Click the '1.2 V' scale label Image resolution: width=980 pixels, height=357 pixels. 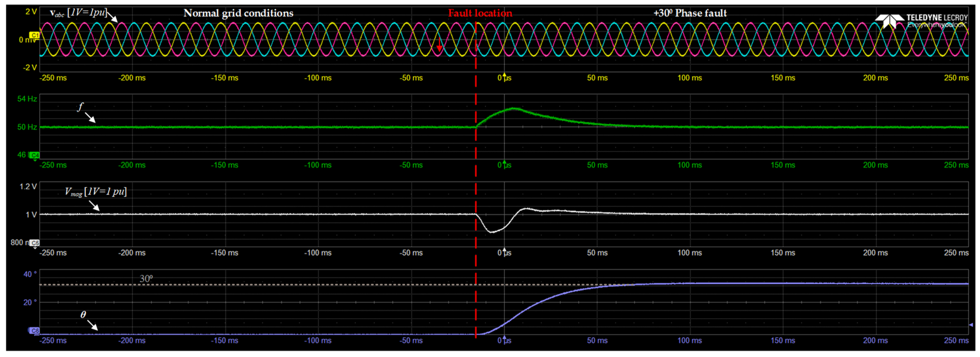tap(28, 187)
